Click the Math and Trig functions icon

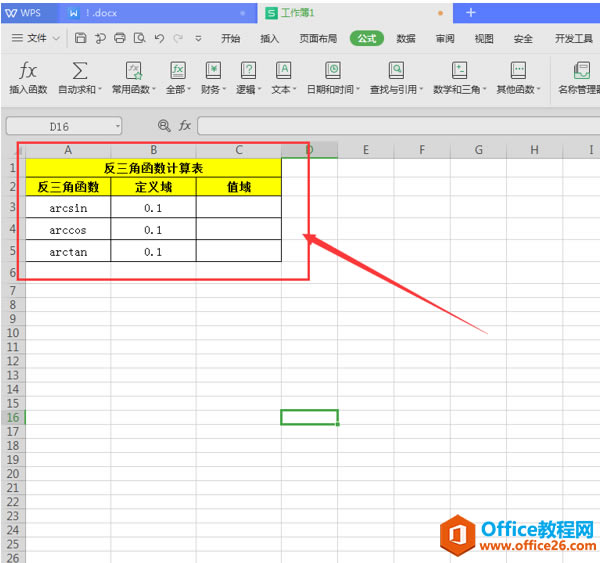[459, 71]
